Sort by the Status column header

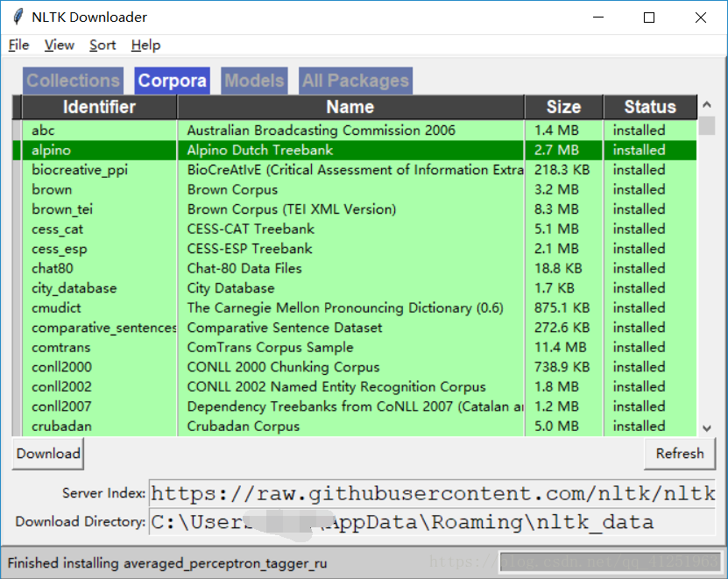650,107
